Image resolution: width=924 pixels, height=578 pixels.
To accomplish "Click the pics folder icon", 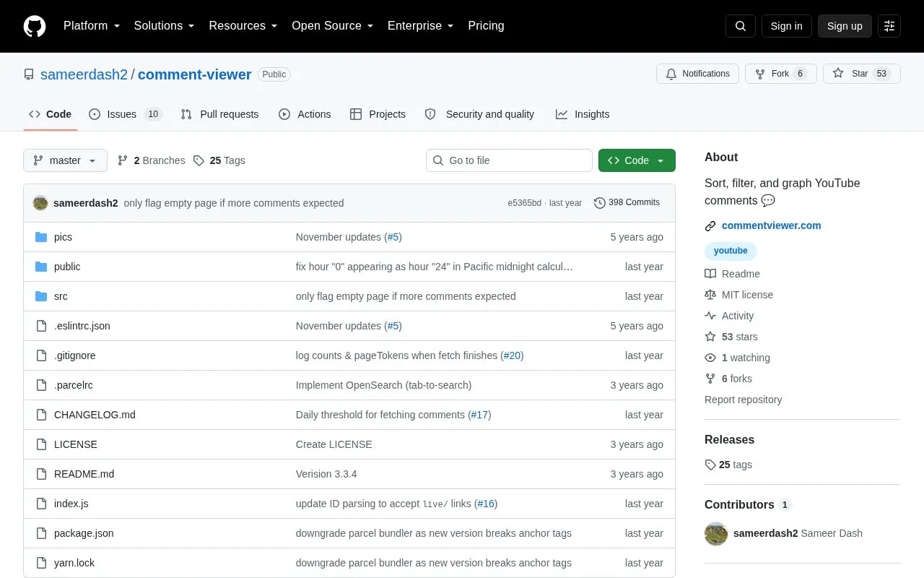I will point(41,237).
